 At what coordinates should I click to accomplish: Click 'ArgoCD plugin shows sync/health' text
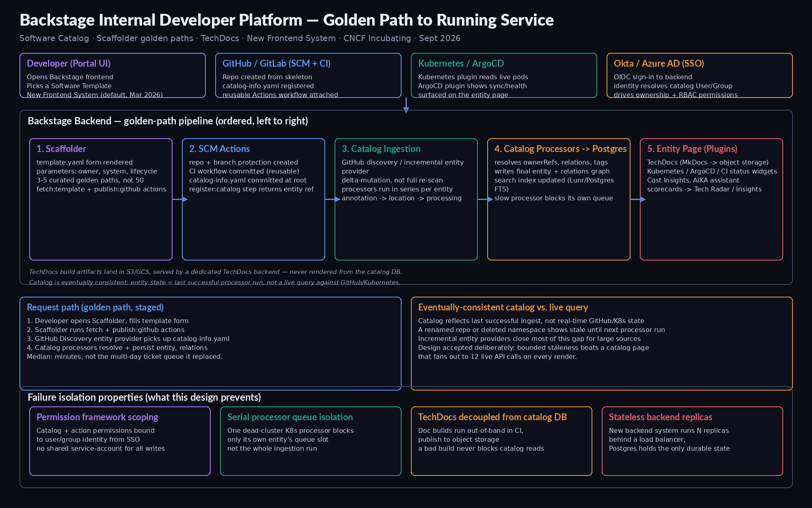[x=473, y=86]
